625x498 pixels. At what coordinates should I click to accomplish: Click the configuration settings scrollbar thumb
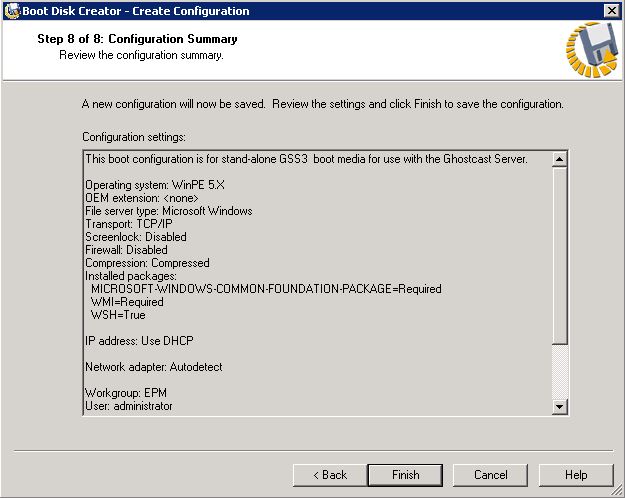click(x=560, y=256)
